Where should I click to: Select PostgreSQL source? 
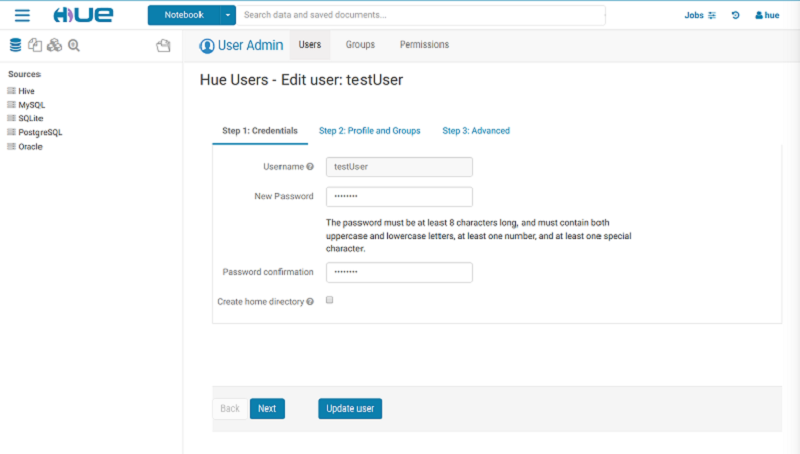[40, 132]
